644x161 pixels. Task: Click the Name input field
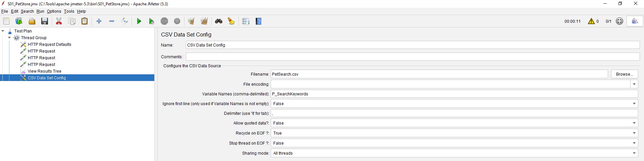click(413, 45)
